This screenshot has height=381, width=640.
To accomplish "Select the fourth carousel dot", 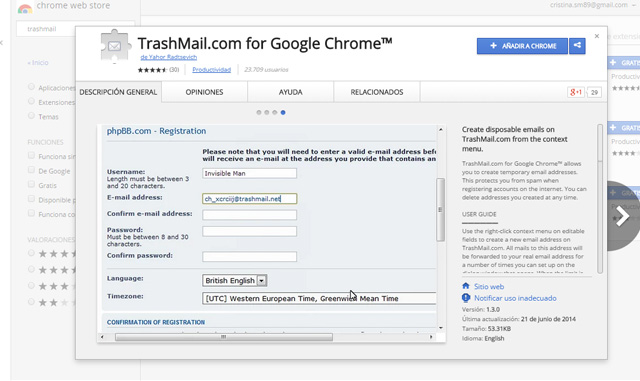I will click(x=283, y=112).
